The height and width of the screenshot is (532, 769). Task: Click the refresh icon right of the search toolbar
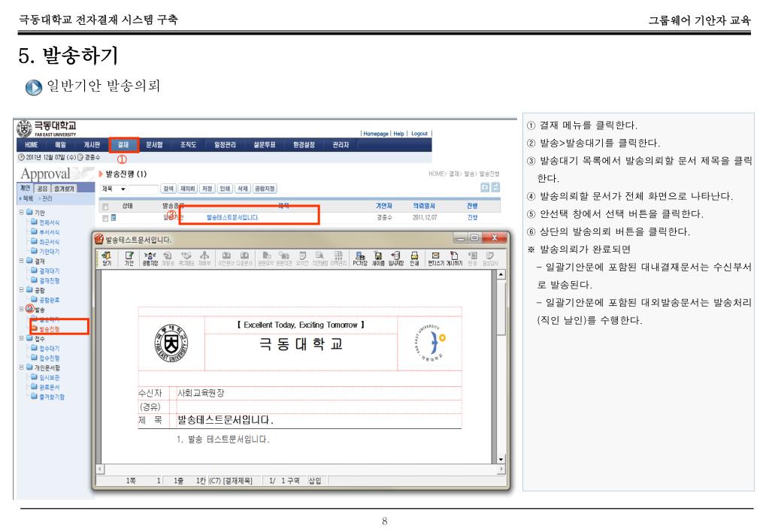[496, 187]
